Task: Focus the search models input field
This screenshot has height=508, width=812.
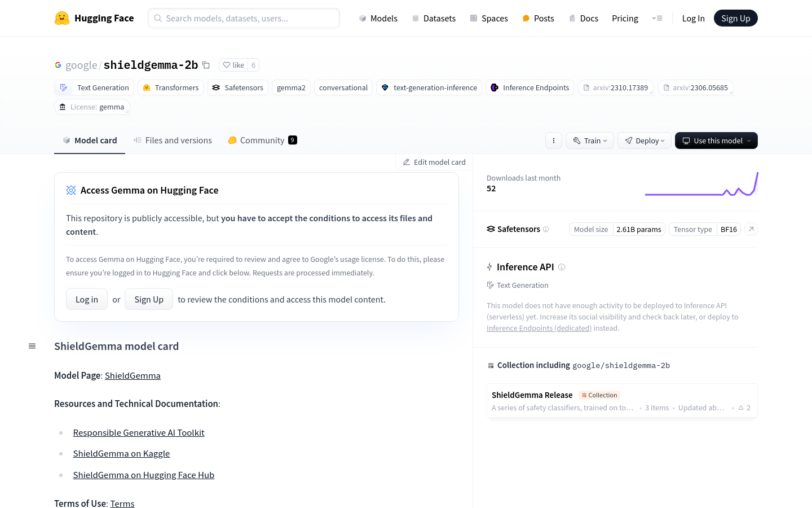Action: (x=244, y=18)
